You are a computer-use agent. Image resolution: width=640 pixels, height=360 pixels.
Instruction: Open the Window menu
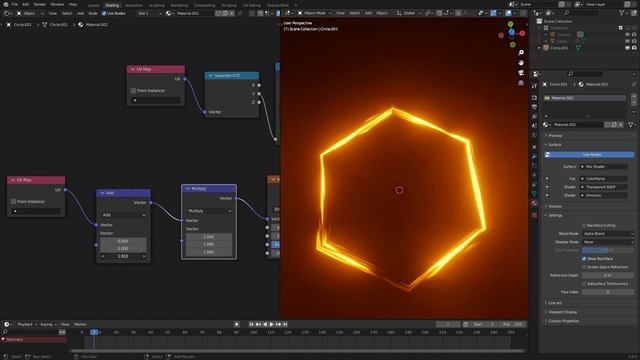click(57, 4)
